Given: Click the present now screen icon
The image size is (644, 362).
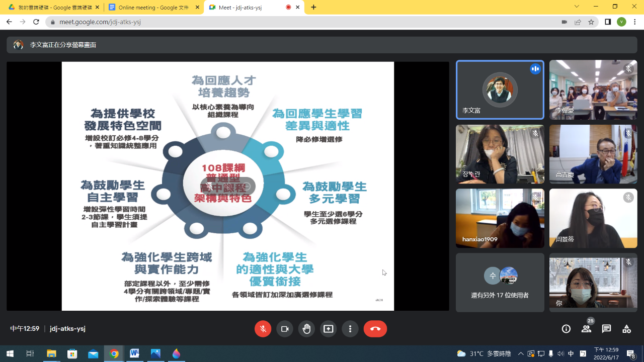Looking at the screenshot, I should pyautogui.click(x=329, y=329).
